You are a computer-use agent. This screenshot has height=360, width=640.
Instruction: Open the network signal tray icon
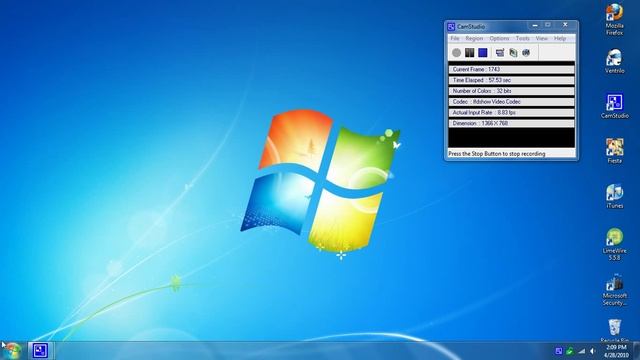point(581,351)
